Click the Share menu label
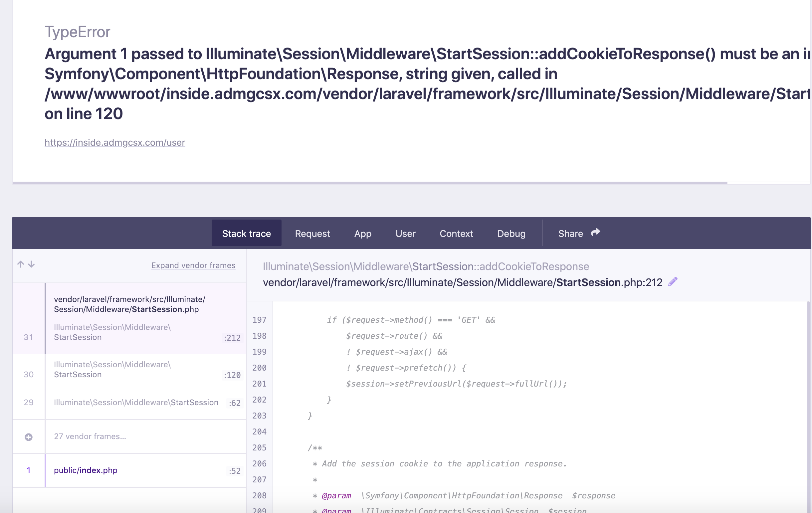Viewport: 812px width, 513px height. [x=570, y=233]
